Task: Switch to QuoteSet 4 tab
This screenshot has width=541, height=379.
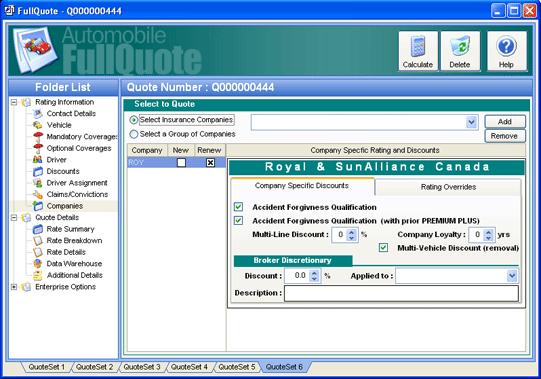Action: tap(189, 367)
